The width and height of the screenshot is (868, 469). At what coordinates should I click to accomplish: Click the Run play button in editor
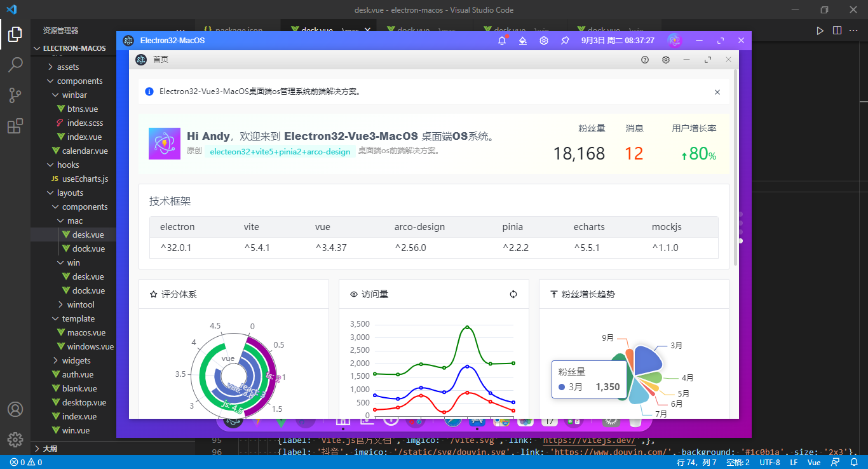(x=820, y=30)
